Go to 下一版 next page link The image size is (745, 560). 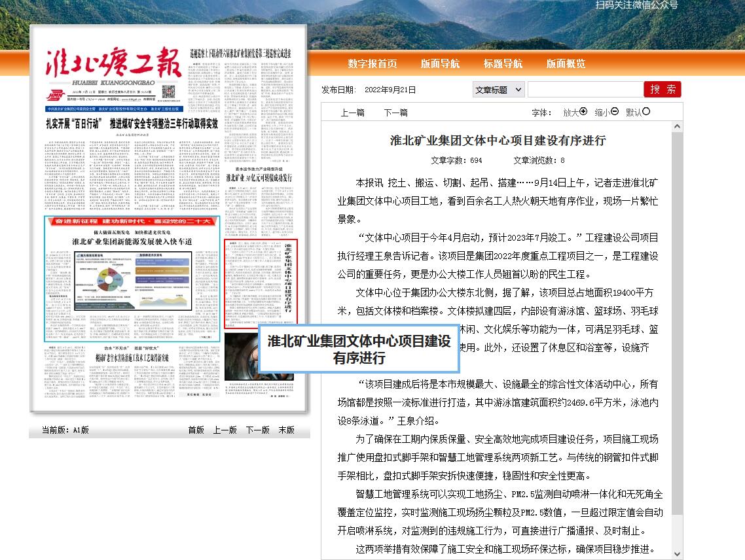[x=257, y=430]
